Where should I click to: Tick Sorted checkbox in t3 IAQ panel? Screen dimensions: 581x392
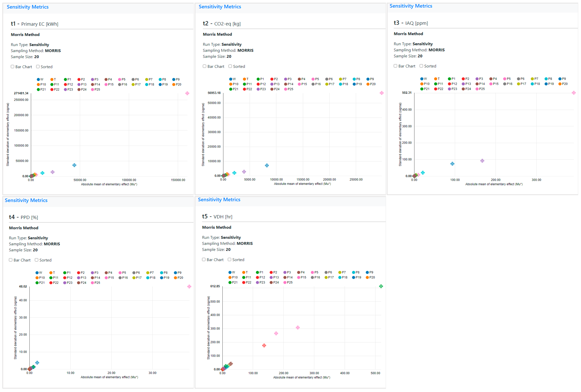coord(421,66)
